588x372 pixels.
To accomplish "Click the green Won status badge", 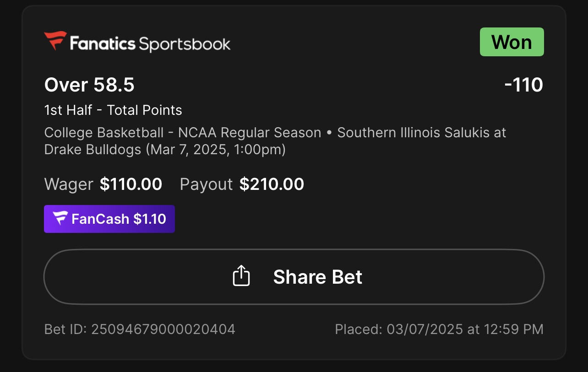I will 512,42.
